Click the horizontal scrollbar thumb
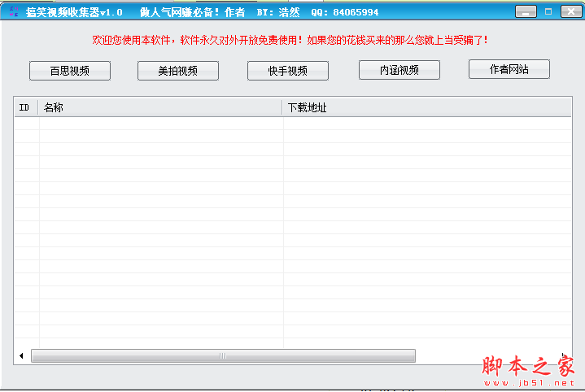Image resolution: width=585 pixels, height=392 pixels. click(223, 356)
